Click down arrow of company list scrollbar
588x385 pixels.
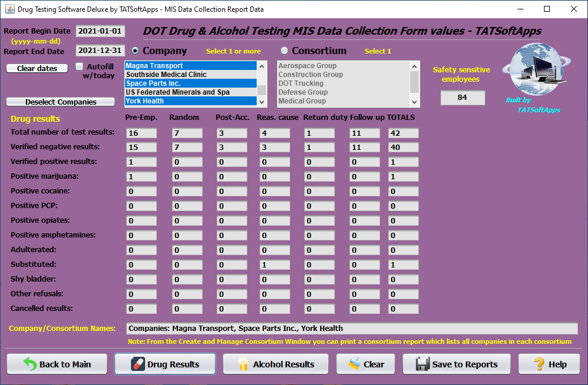tap(262, 102)
